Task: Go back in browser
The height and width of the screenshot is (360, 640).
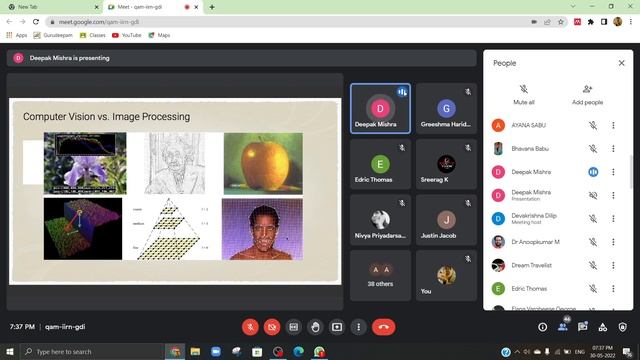Action: (x=9, y=22)
